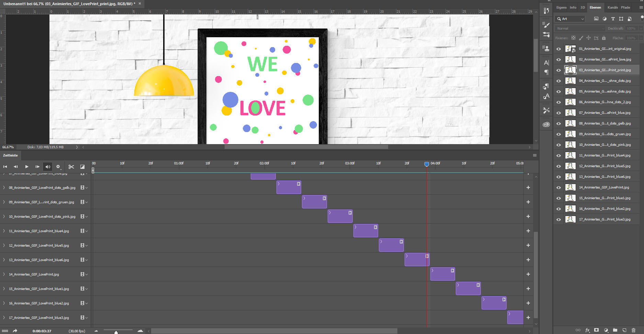
Task: Toggle visibility of layer 17_Animiertes_G...Print_blue3.jpg
Action: click(558, 219)
